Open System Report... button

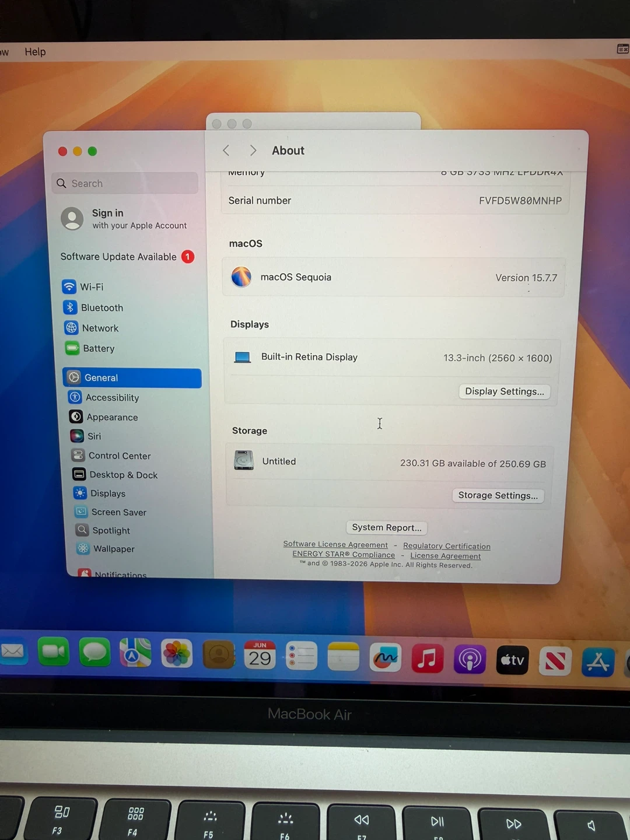(x=387, y=527)
